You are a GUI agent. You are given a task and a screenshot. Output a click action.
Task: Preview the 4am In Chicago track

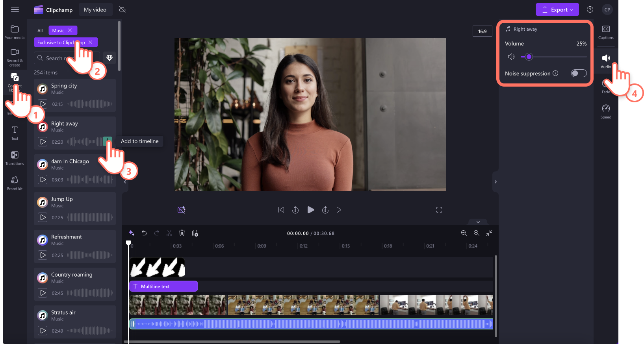tap(43, 179)
